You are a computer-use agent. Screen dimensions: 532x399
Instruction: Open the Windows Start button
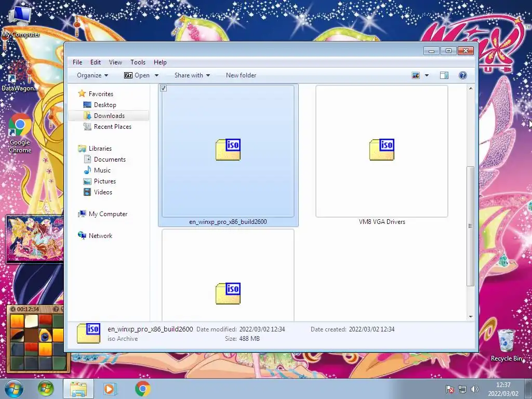[x=14, y=389]
